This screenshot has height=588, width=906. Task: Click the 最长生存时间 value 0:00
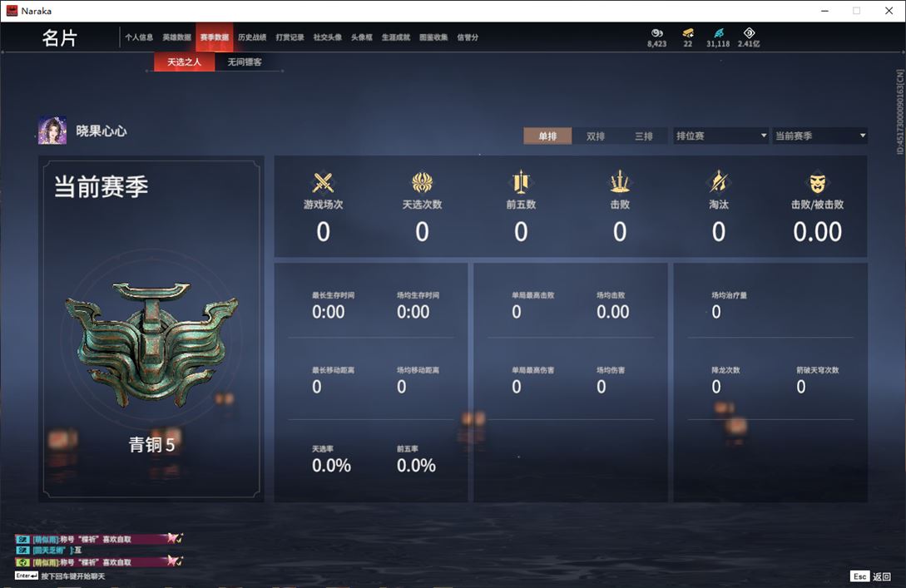point(328,312)
